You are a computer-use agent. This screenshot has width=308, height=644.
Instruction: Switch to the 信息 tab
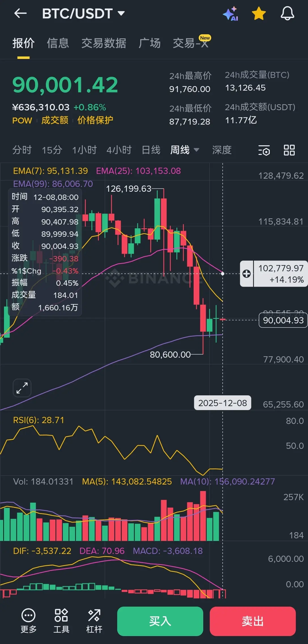(58, 43)
